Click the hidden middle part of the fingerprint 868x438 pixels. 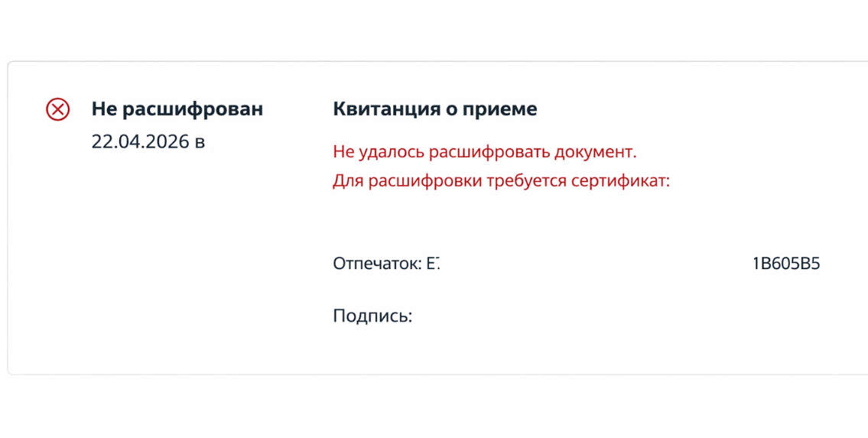tap(597, 264)
